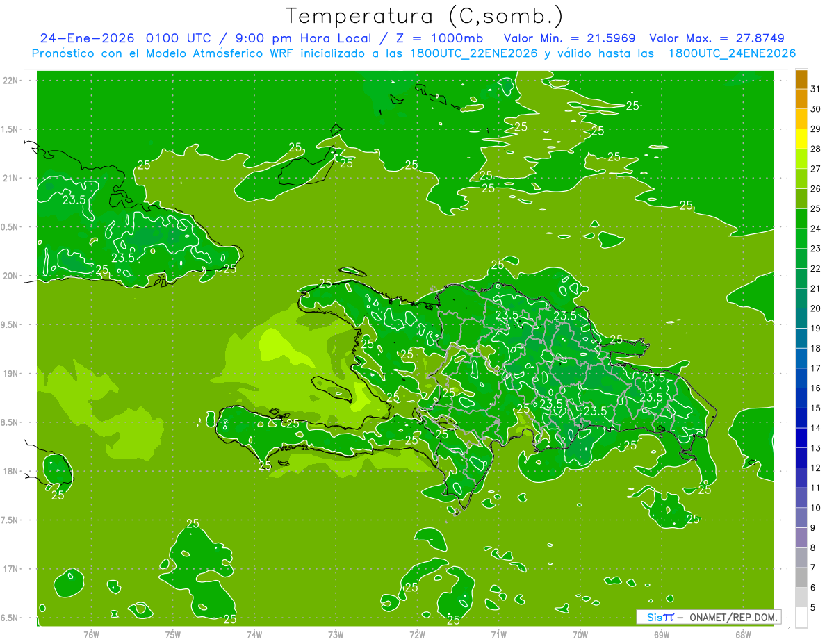Click the "72W" longitude label
Image resolution: width=834 pixels, height=644 pixels.
click(x=417, y=635)
